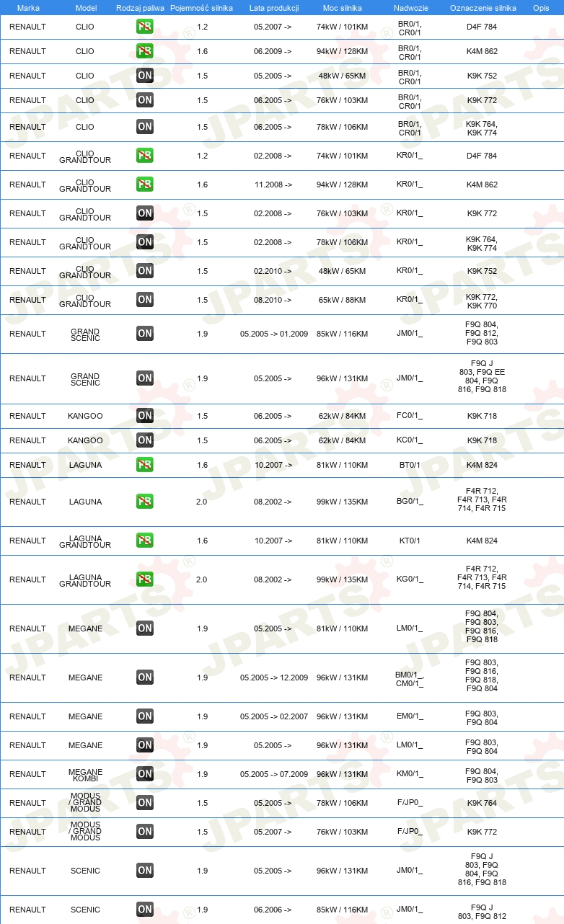Click the Moc silnika column header

342,8
